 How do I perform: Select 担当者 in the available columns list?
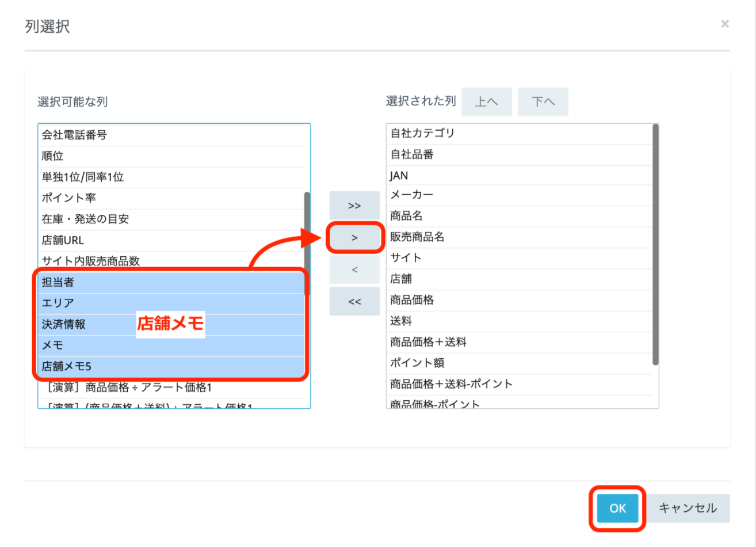[58, 282]
